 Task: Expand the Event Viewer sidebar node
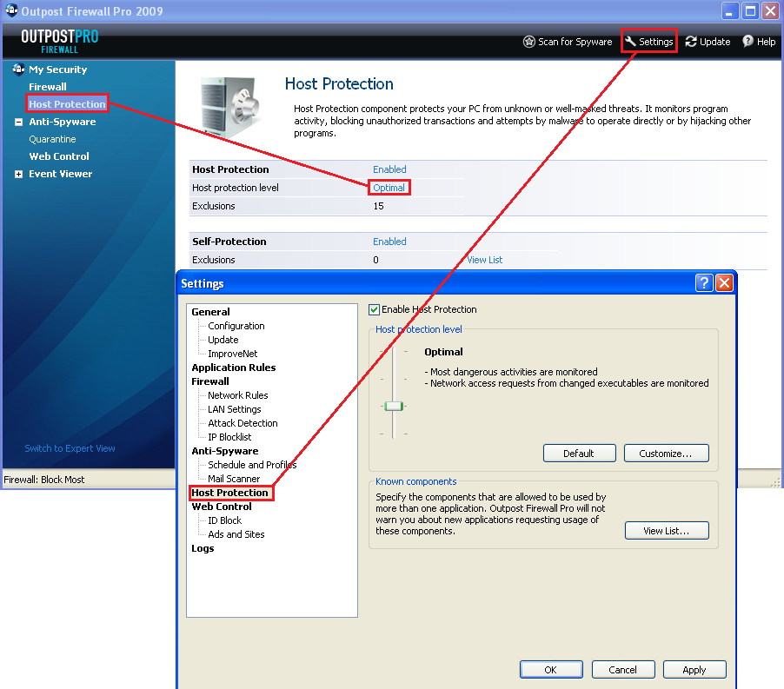point(18,175)
